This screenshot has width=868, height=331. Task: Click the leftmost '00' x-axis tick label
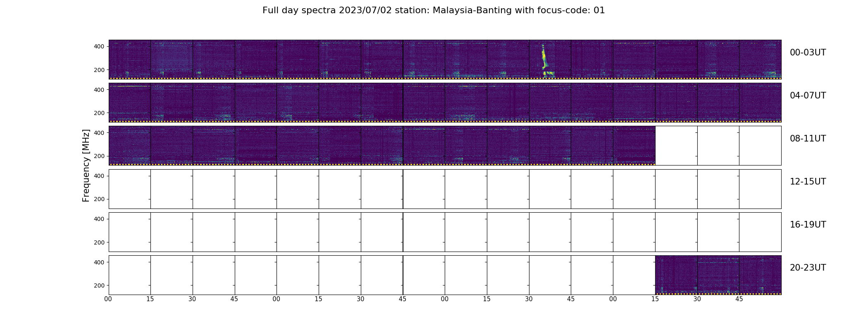pos(108,299)
